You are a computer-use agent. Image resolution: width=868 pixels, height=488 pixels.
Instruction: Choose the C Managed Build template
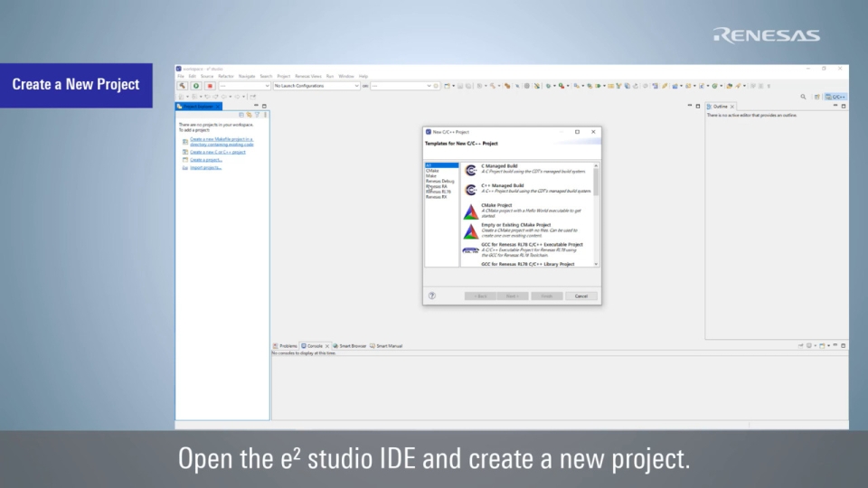pyautogui.click(x=526, y=169)
